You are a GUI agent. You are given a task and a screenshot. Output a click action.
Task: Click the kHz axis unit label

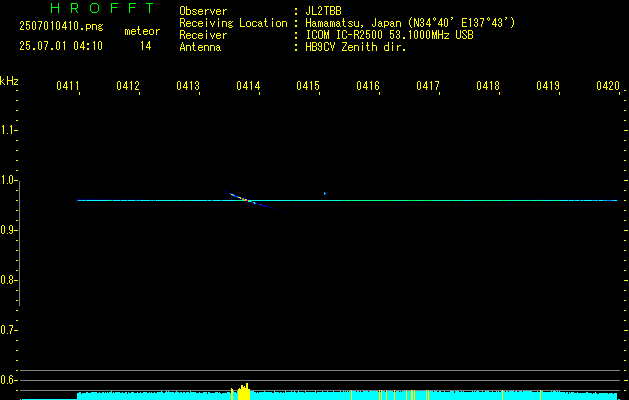9,81
